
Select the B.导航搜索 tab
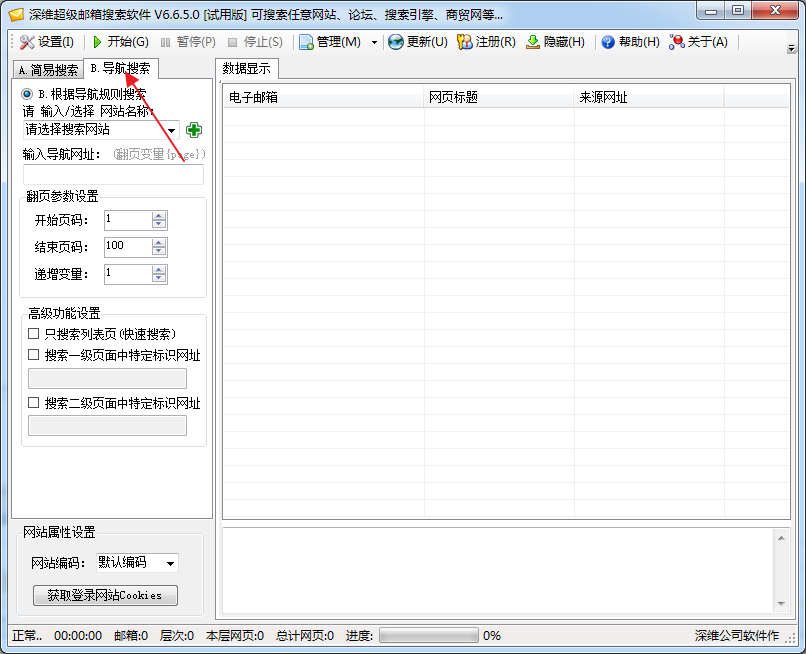pos(121,68)
